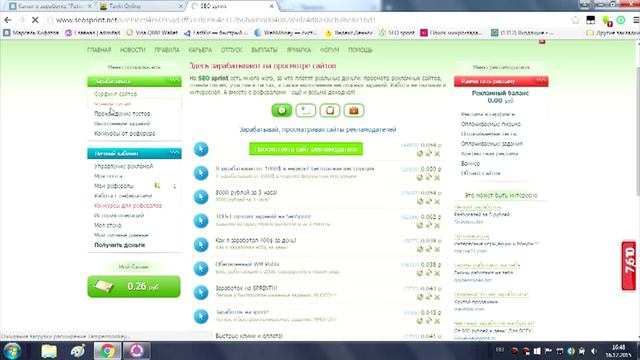Remove WM Mobile ad with X icon
Image resolution: width=640 pixels, height=360 pixels.
(x=437, y=273)
